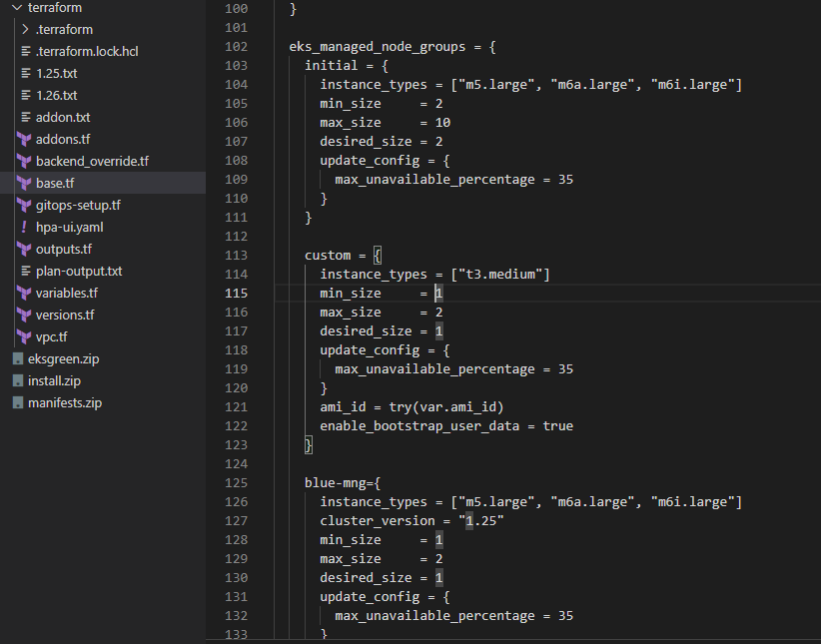This screenshot has width=821, height=644.
Task: Open gitops-setup.tf file
Action: 78,206
